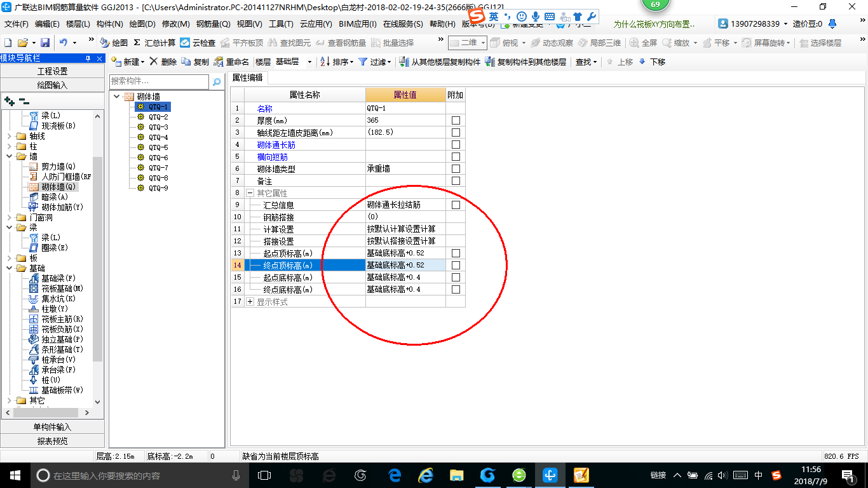Image resolution: width=868 pixels, height=488 pixels.
Task: Tick the 附加 checkbox for 汇总信息
Action: 456,205
